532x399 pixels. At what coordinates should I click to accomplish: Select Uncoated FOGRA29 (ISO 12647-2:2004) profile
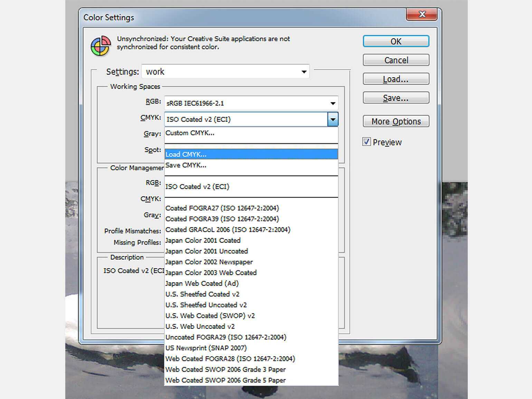pyautogui.click(x=226, y=337)
